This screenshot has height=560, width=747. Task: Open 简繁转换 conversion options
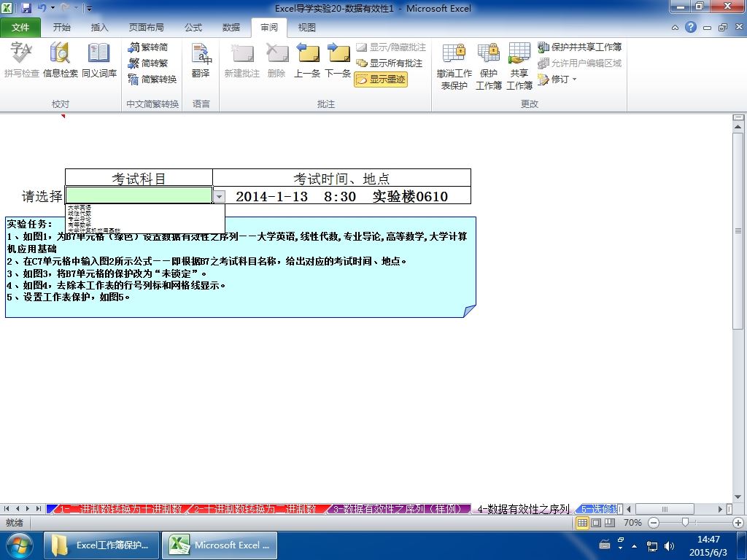click(x=152, y=79)
